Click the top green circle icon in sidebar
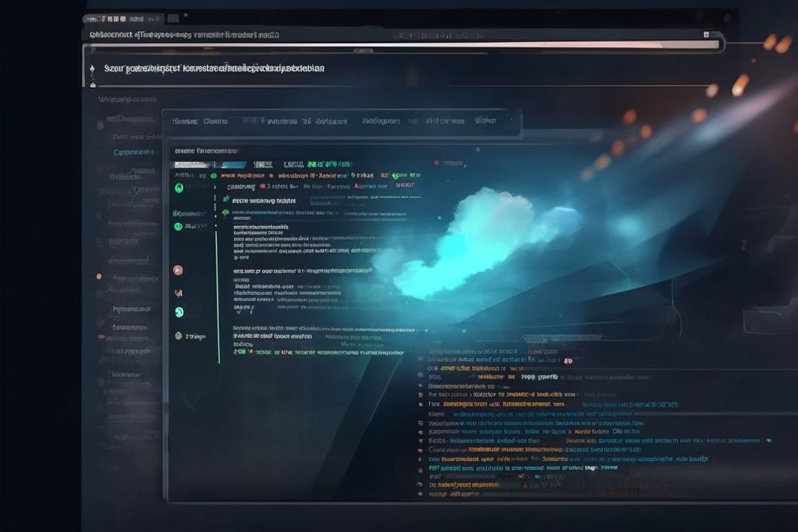This screenshot has height=532, width=798. pyautogui.click(x=179, y=188)
